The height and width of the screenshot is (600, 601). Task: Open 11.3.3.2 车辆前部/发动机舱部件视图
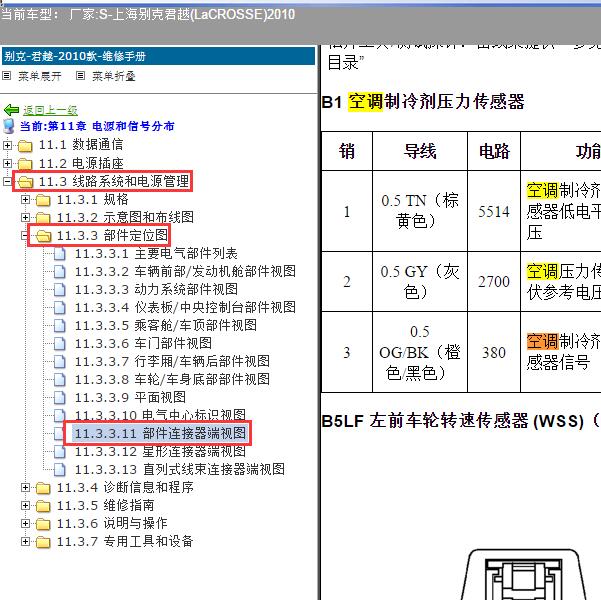click(x=185, y=271)
